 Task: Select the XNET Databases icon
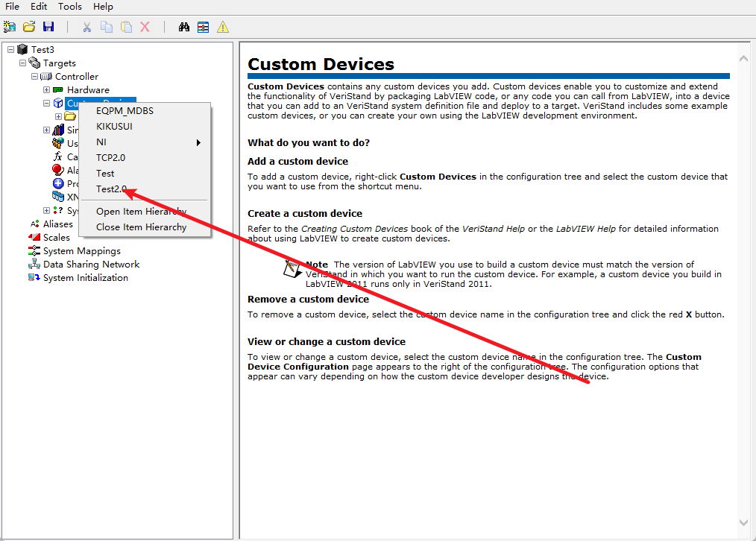pos(58,197)
